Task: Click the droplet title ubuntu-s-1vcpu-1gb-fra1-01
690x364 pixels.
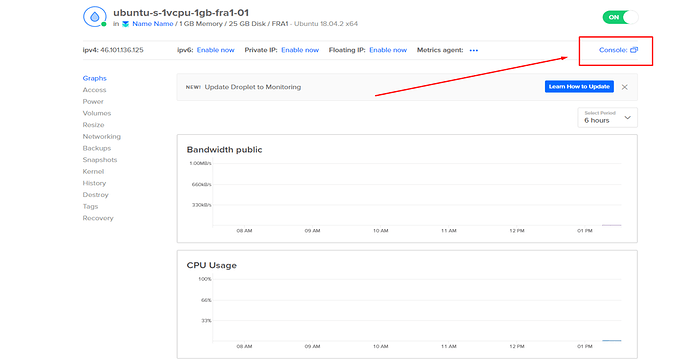Action: (x=181, y=13)
